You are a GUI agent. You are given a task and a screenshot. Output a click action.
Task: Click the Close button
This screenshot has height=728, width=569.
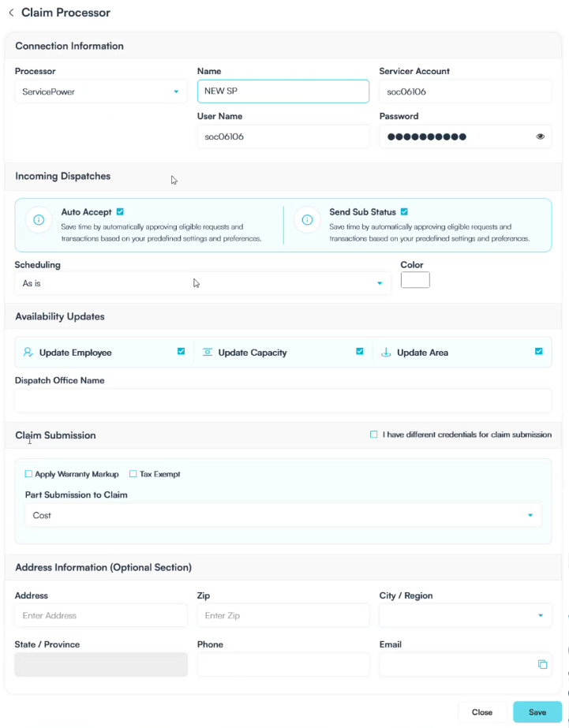(482, 712)
